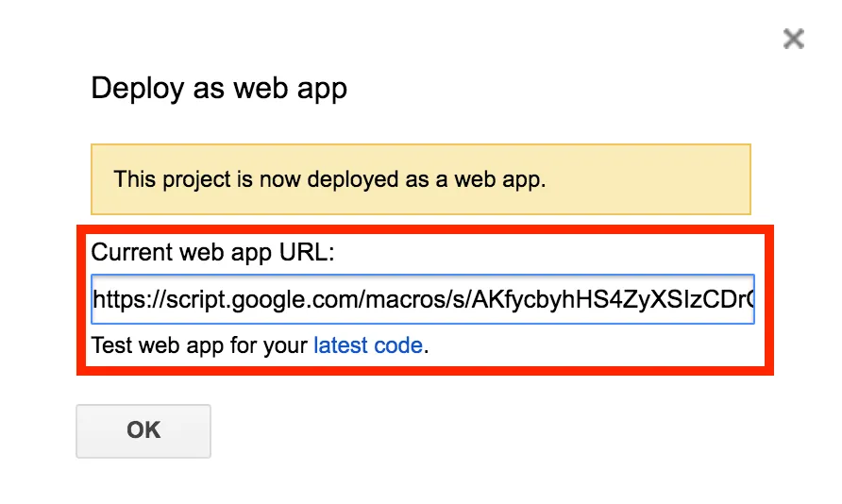Click the words web app in the banner
Screen dimensions: 842x504
coord(497,180)
